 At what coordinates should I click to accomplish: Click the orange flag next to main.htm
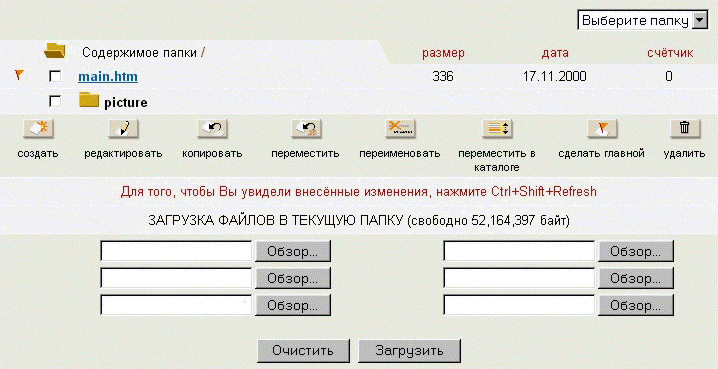[19, 74]
